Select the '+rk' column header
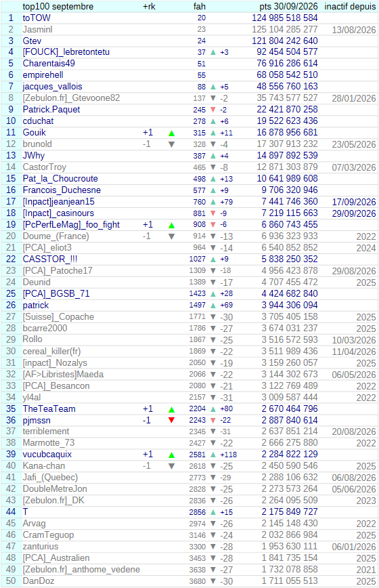The width and height of the screenshot is (379, 588). point(149,6)
